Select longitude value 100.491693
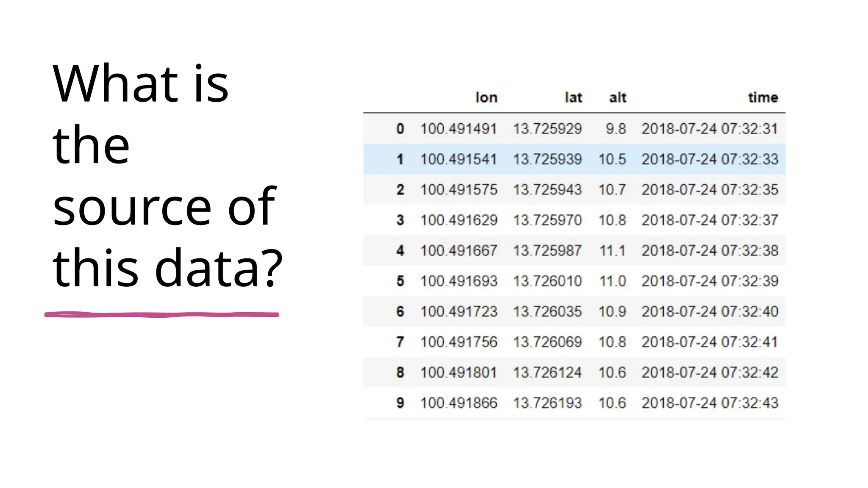 coord(459,281)
